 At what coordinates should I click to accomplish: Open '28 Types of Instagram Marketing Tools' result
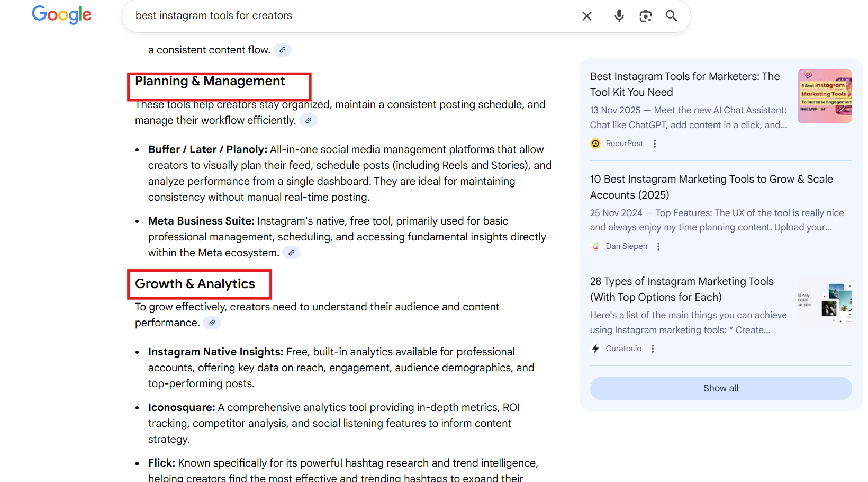(681, 289)
